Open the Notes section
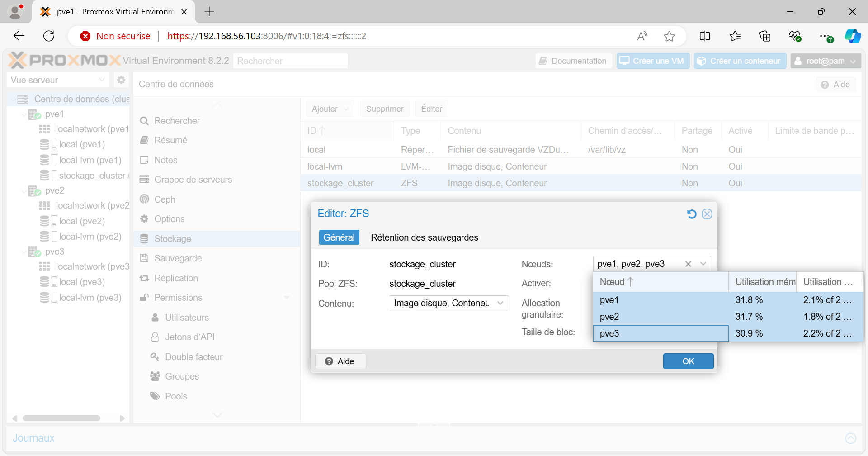Viewport: 868px width, 456px height. coord(217,160)
